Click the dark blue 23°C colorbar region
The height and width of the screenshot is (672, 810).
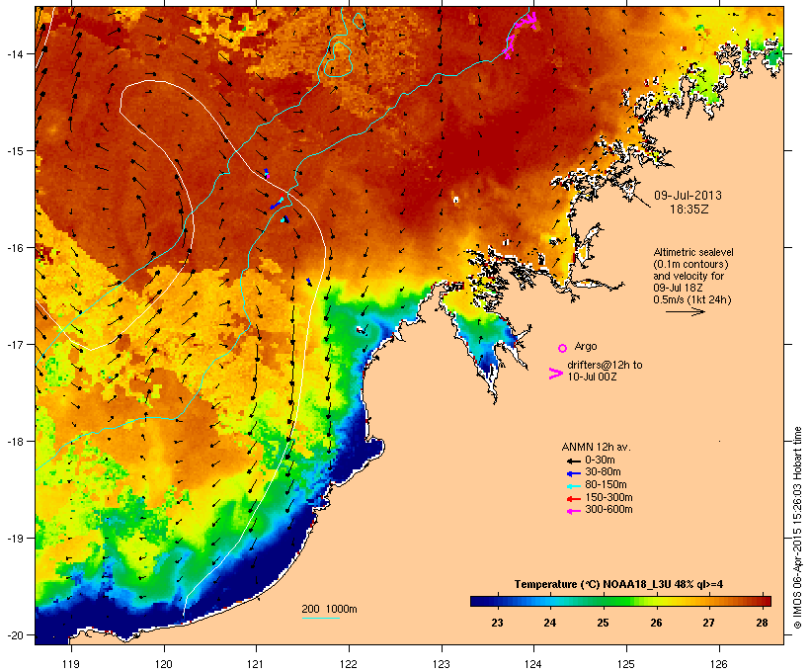click(497, 601)
